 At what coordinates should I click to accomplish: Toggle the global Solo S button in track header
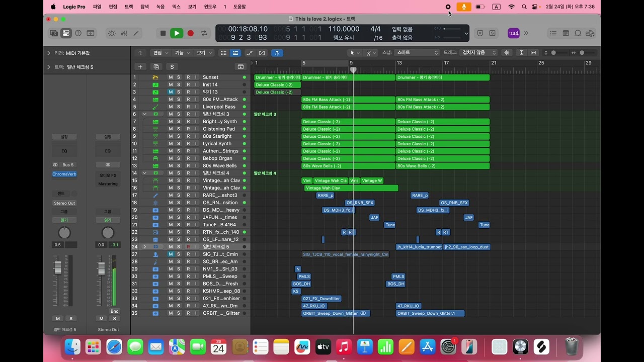(172, 67)
